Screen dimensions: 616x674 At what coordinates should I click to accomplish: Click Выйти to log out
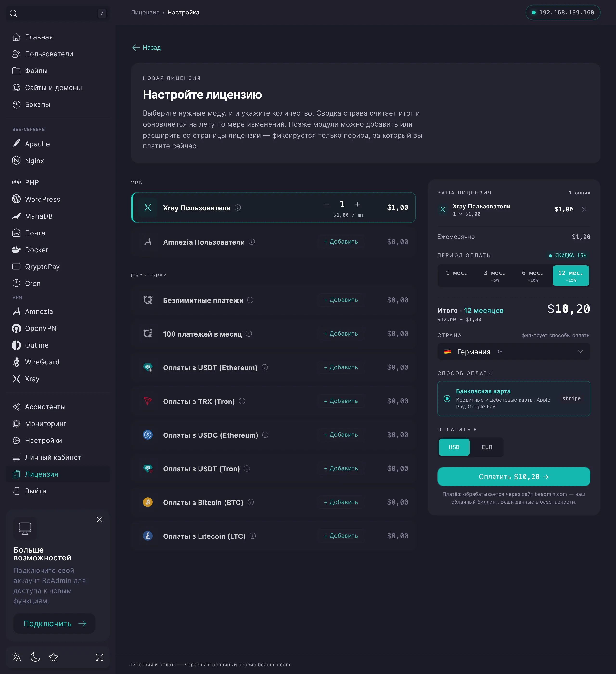click(58, 491)
